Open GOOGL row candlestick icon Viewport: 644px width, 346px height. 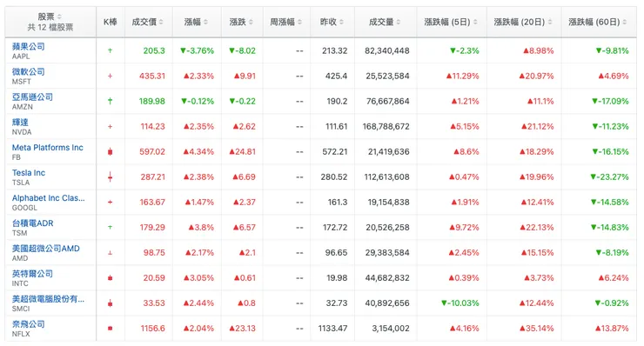(x=110, y=202)
